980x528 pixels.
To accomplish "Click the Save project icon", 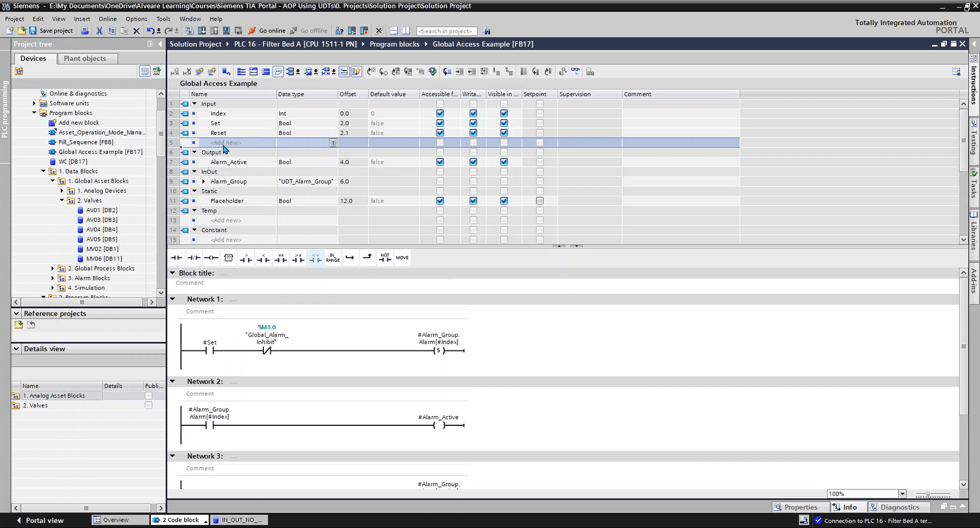I will click(33, 30).
